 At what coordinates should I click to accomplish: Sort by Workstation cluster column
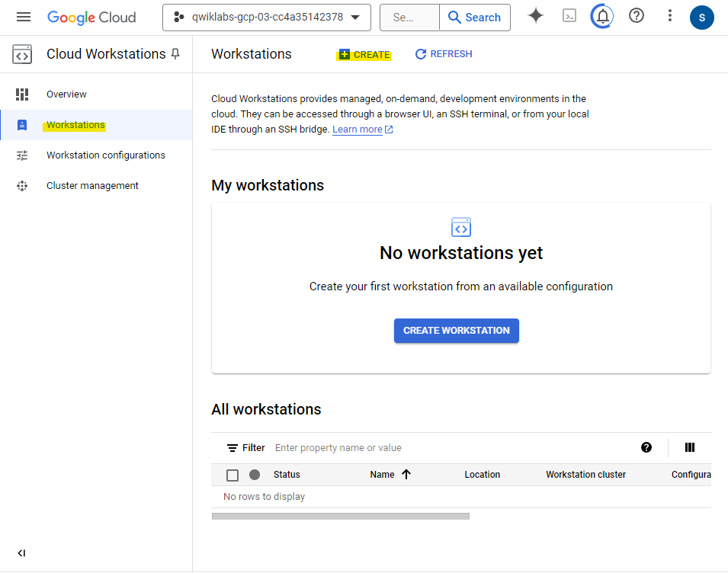point(585,475)
